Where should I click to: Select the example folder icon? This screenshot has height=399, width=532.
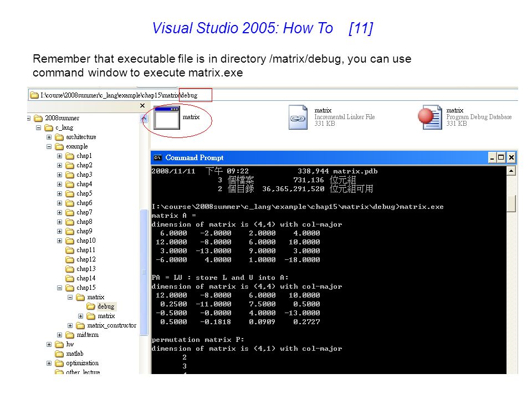pyautogui.click(x=59, y=146)
